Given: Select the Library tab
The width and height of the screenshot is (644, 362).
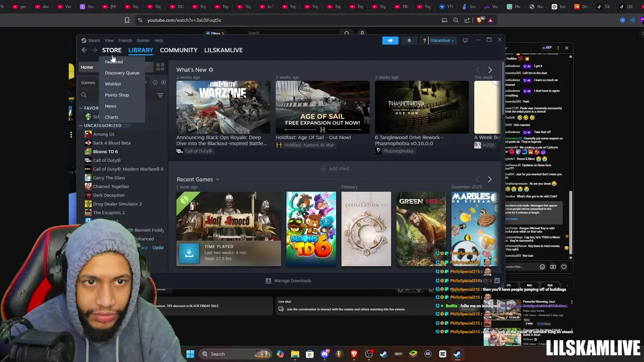Looking at the screenshot, I should click(140, 50).
